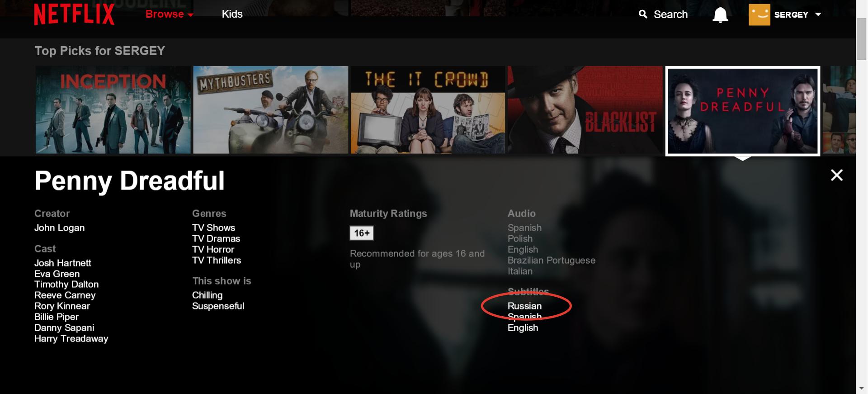Click the Netflix logo

[74, 14]
